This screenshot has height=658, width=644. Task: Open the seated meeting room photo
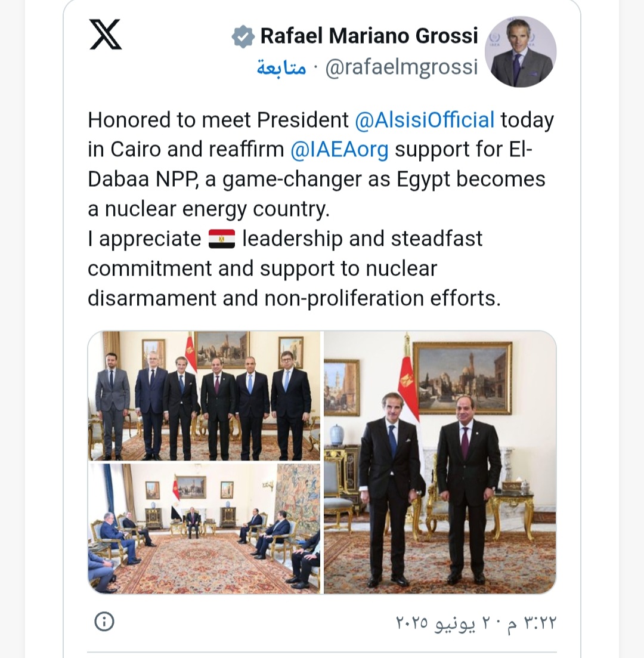204,529
